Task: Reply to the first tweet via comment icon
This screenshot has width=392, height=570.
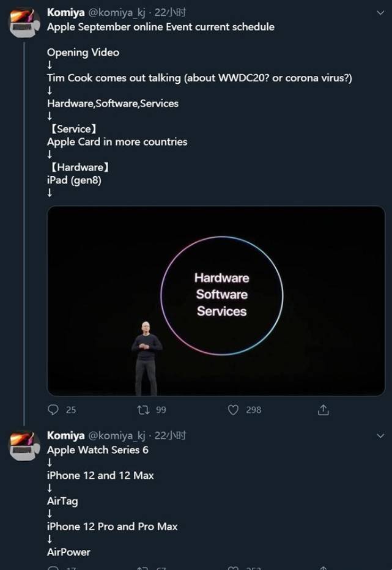Action: point(53,410)
